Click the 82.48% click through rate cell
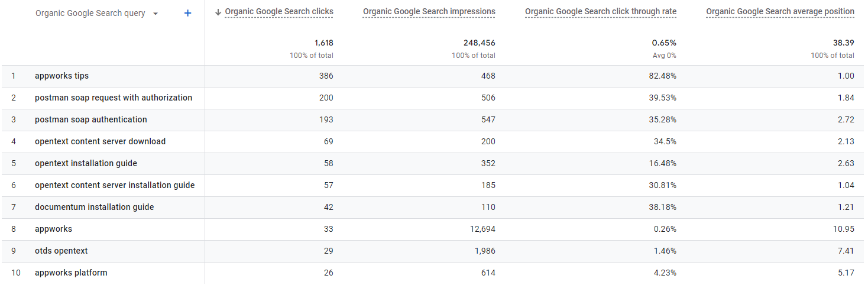868x285 pixels. (663, 76)
